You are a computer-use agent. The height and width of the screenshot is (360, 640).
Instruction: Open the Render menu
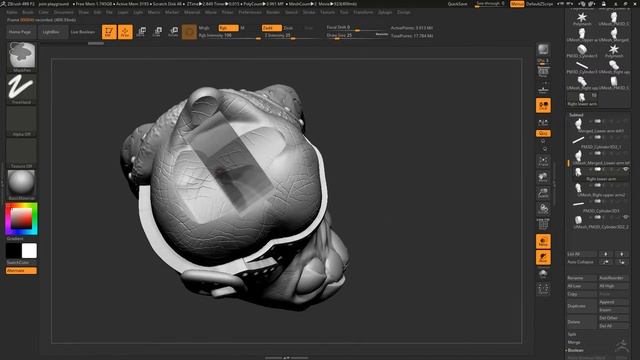pyautogui.click(x=273, y=12)
